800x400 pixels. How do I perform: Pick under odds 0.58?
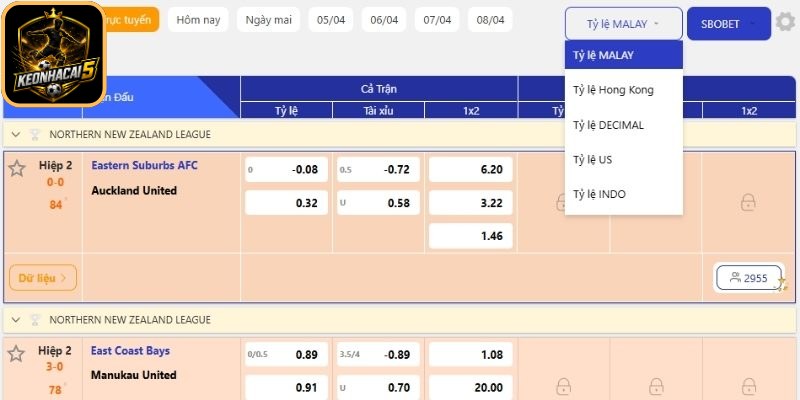click(378, 203)
